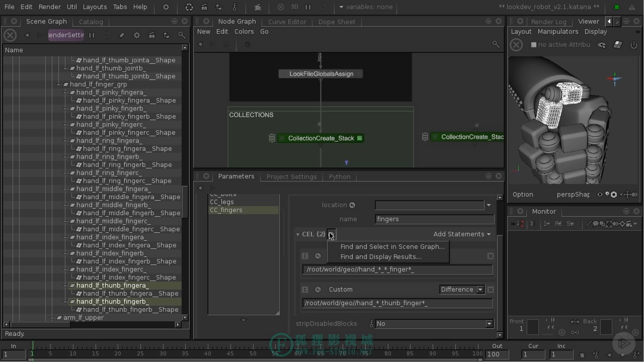Open the gear icon beside Help menu
644x362 pixels.
tap(166, 7)
